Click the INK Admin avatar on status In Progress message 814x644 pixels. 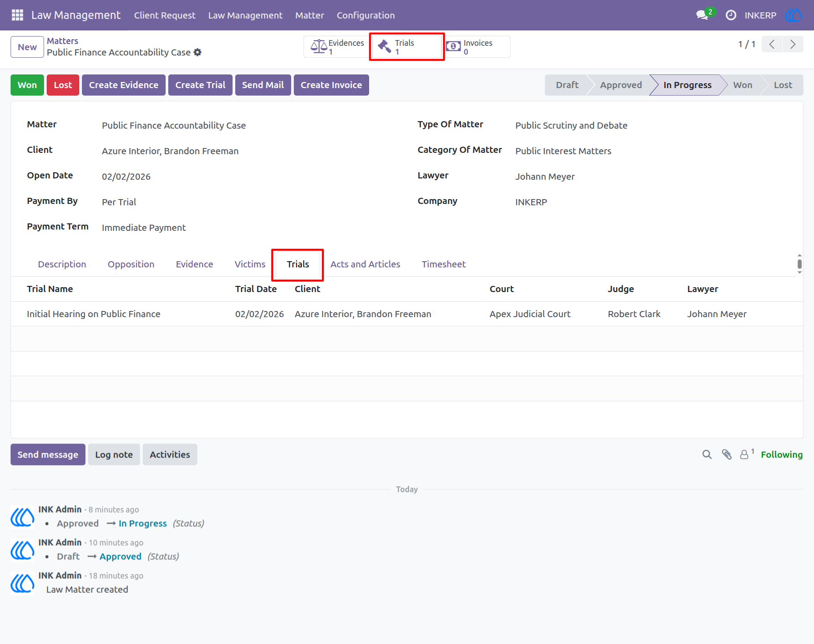point(22,517)
